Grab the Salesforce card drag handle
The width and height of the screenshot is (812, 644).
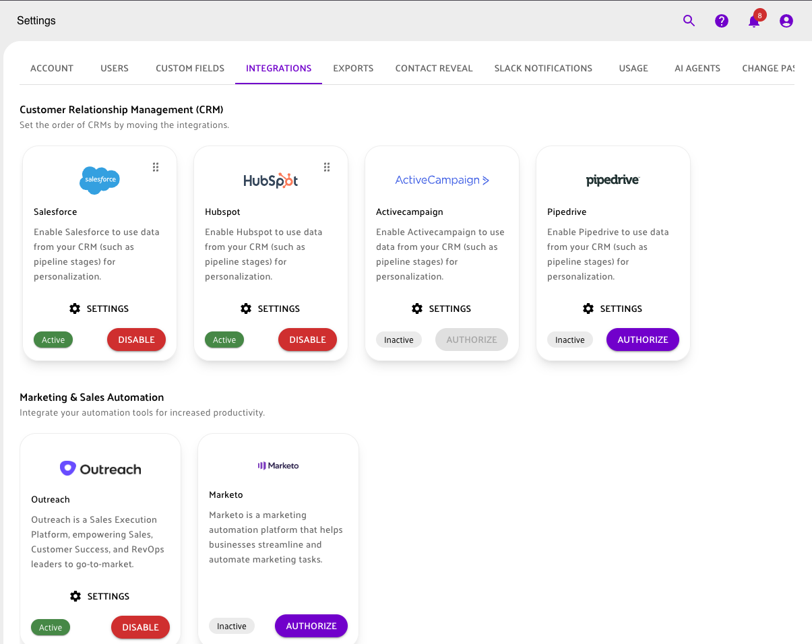pyautogui.click(x=156, y=167)
